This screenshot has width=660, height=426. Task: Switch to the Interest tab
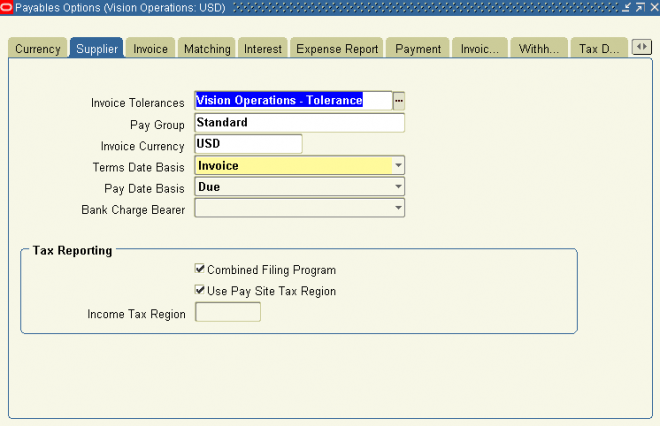(x=263, y=49)
